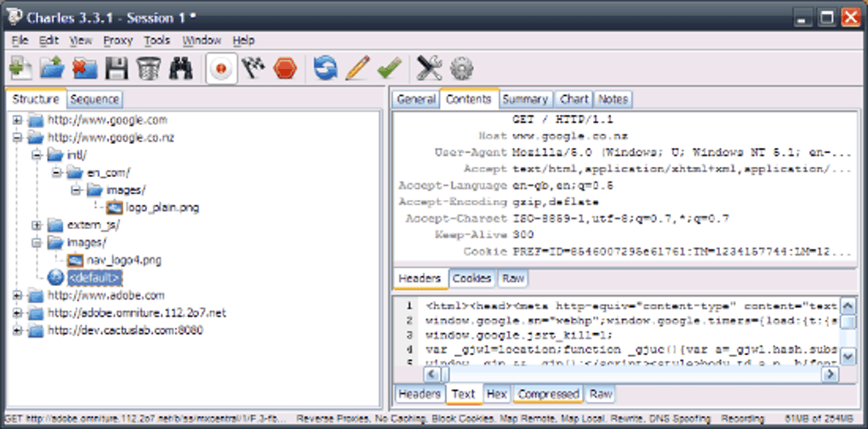The width and height of the screenshot is (868, 429).
Task: Click the memory usage indicator in status bar
Action: (x=819, y=419)
